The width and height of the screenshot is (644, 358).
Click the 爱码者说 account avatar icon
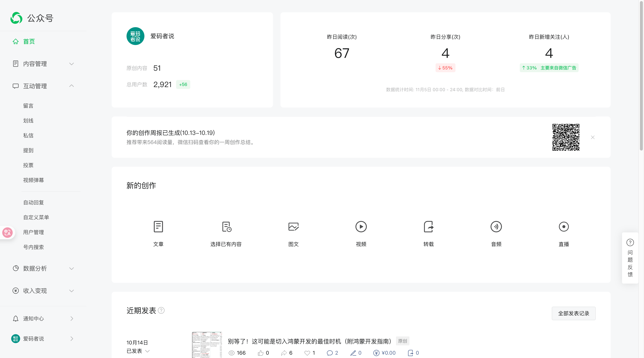(15, 339)
